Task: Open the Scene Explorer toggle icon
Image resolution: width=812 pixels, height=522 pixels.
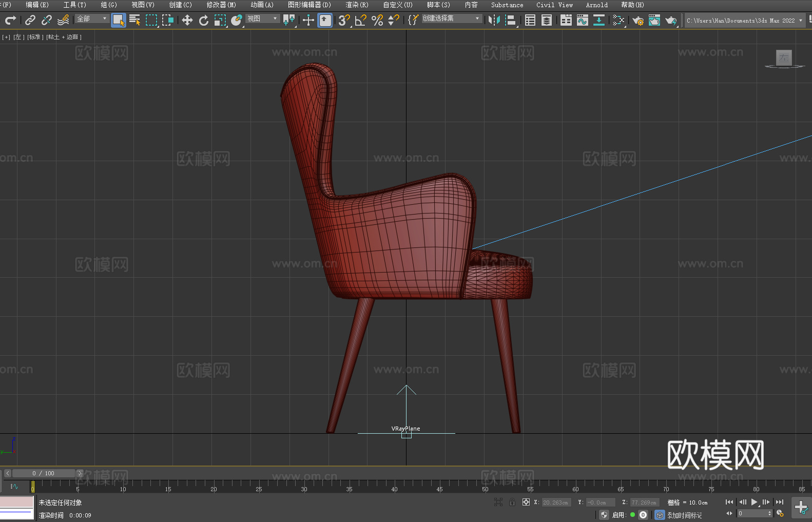Action: click(x=530, y=20)
